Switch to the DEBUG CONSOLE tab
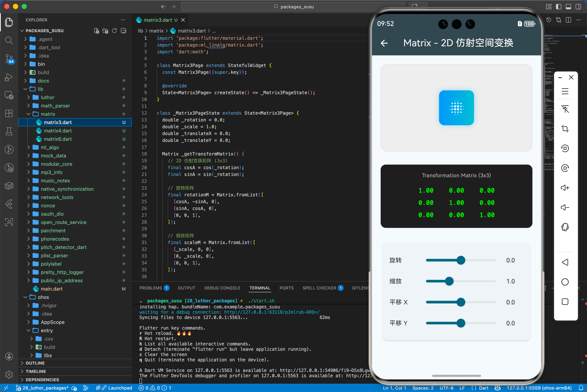Image resolution: width=587 pixels, height=392 pixels. (x=222, y=288)
